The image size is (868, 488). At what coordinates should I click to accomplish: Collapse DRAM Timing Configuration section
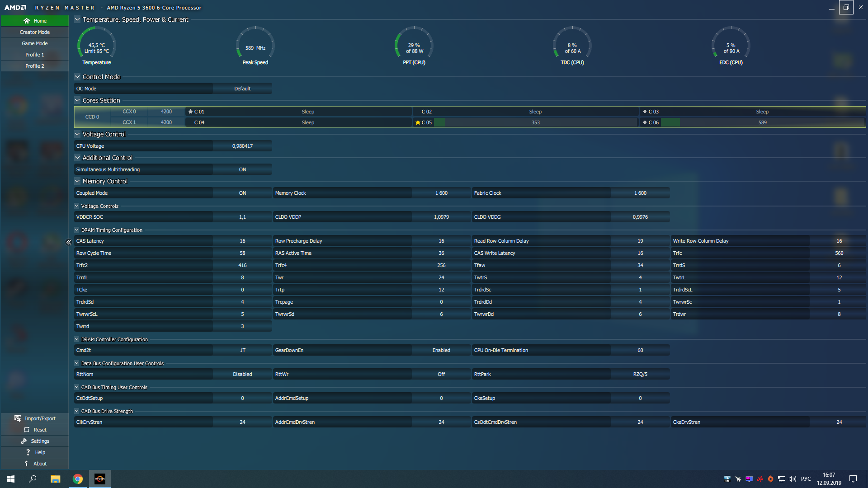tap(77, 230)
